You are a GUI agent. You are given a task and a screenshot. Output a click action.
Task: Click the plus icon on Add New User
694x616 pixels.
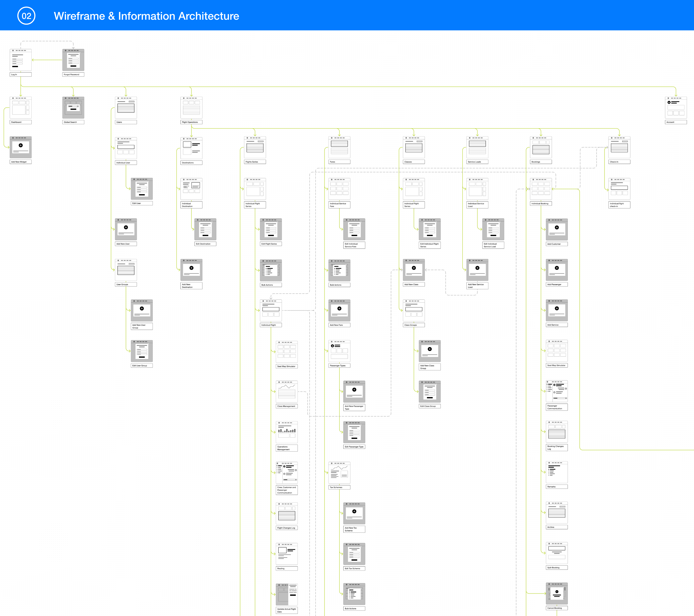[x=126, y=228]
